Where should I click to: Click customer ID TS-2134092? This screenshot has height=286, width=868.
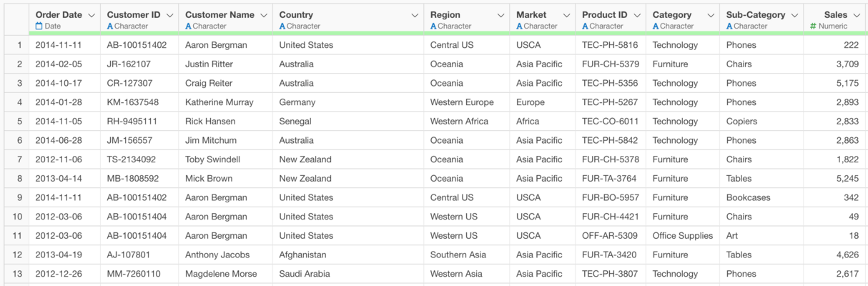pos(132,159)
